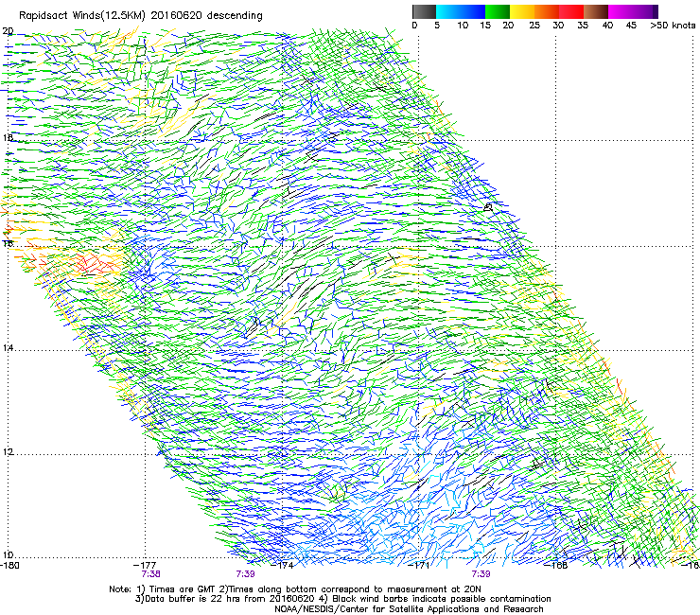Choose the yellow 20-25 knots legend segment
Image resolution: width=700 pixels, height=615 pixels.
522,11
